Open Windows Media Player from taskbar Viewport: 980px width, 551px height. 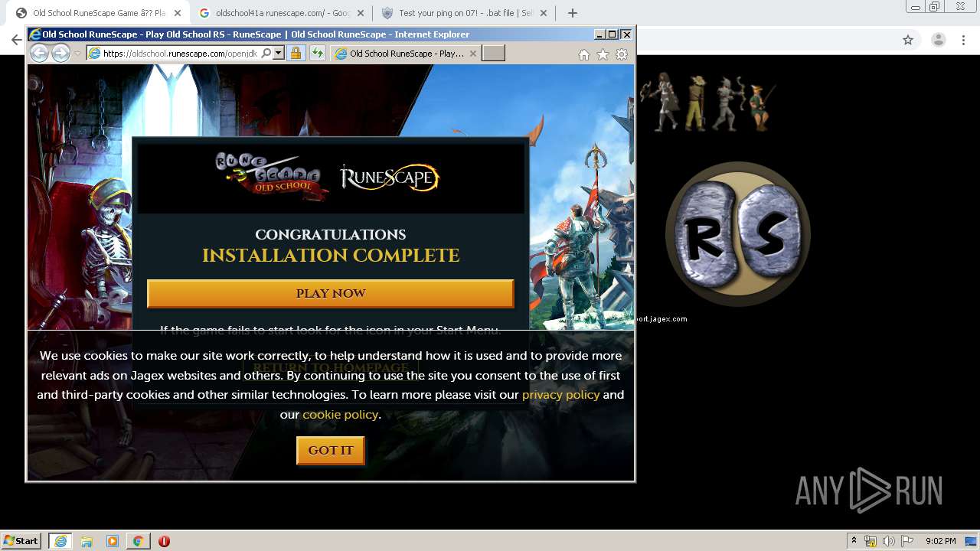point(113,541)
